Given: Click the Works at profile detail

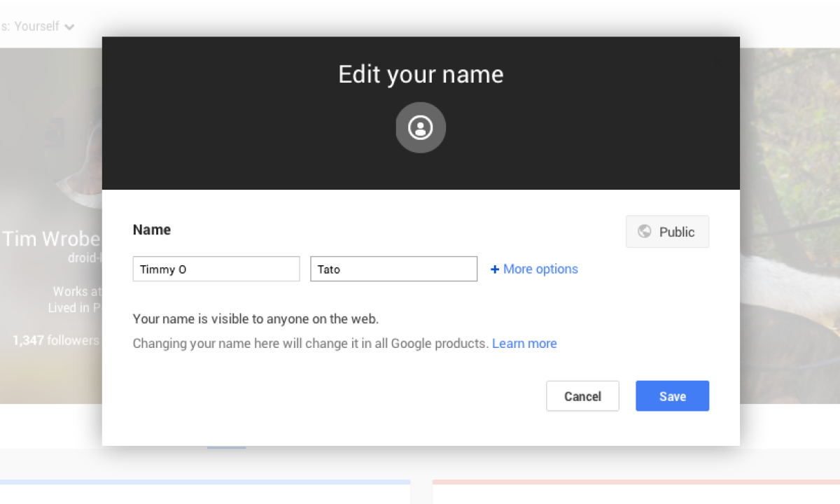Looking at the screenshot, I should pos(77,291).
